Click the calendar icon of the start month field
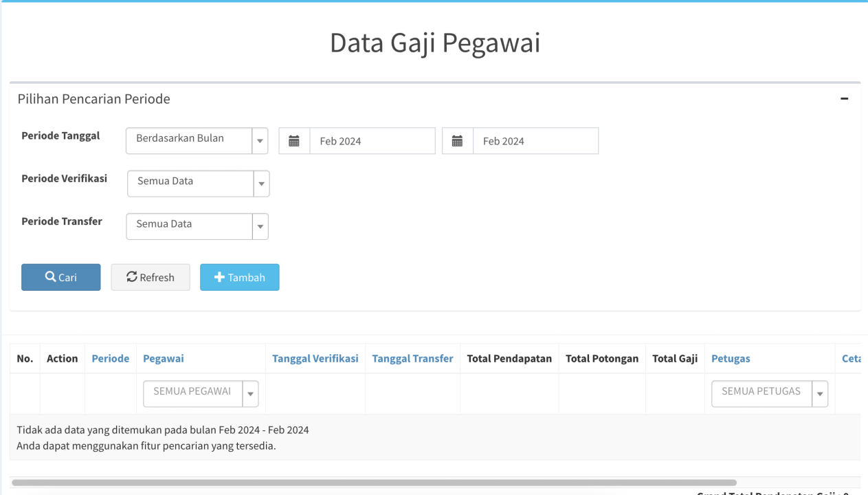 294,141
